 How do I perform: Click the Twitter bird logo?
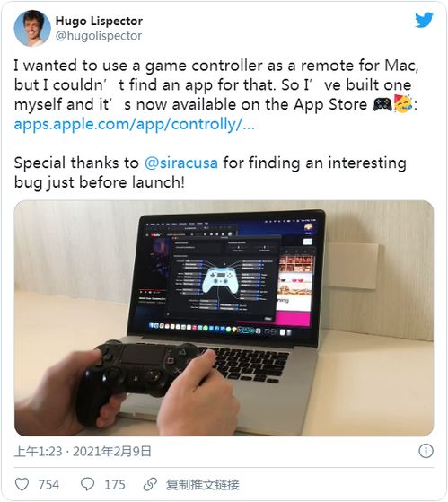click(x=424, y=20)
